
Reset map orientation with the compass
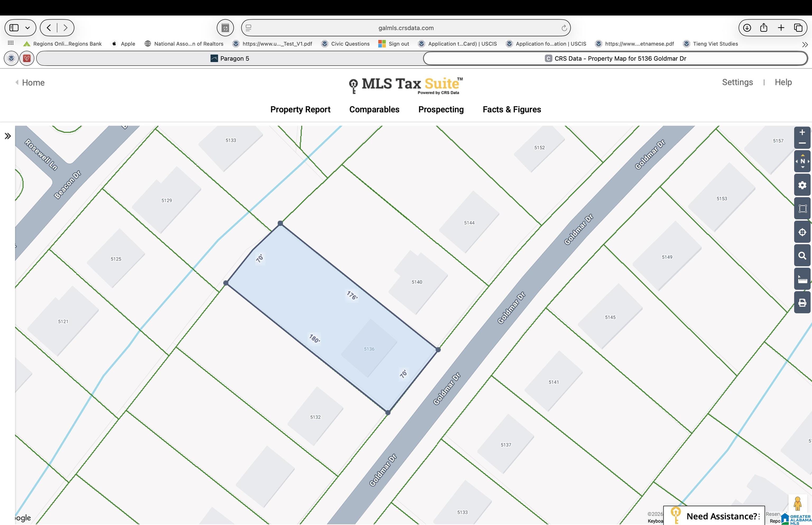pyautogui.click(x=802, y=161)
